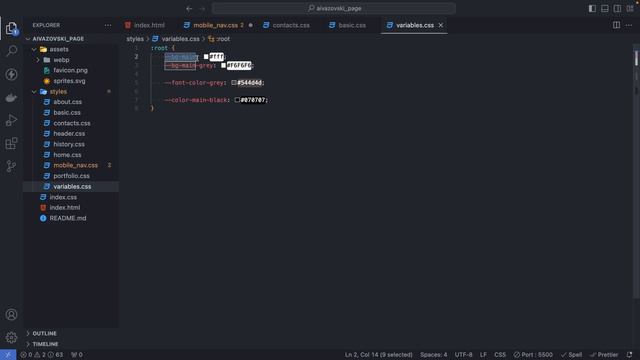The height and width of the screenshot is (360, 640).
Task: Open #F6F6F6 color swatch picker
Action: (x=224, y=65)
